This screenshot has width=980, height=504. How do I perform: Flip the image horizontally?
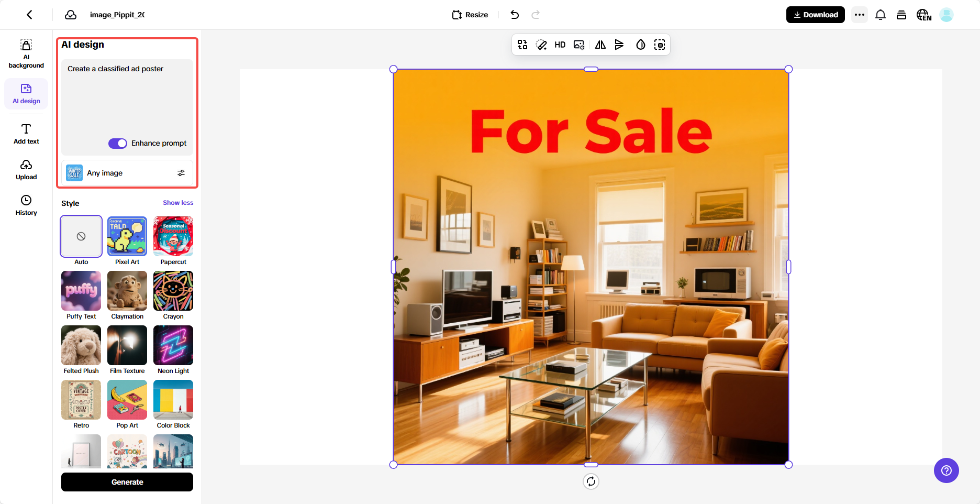600,45
